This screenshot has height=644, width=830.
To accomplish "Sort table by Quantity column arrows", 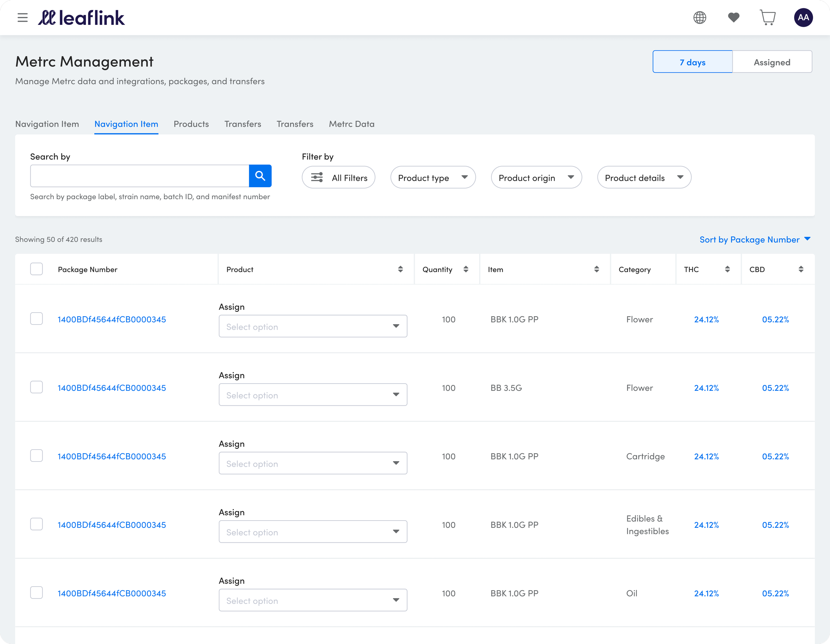I will coord(465,269).
